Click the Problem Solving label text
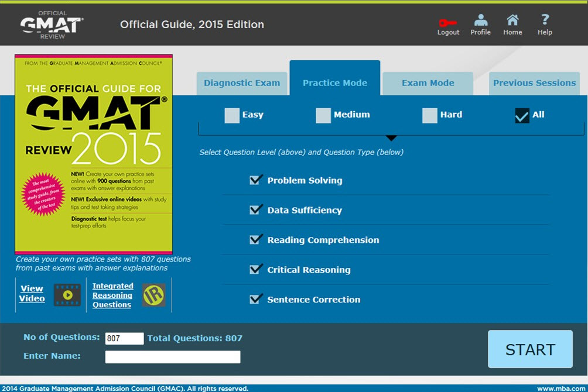This screenshot has height=392, width=588. coord(305,181)
